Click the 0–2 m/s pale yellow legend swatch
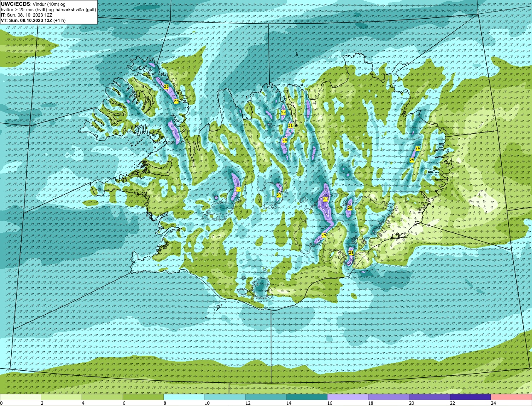This screenshot has width=532, height=406. [x=21, y=397]
